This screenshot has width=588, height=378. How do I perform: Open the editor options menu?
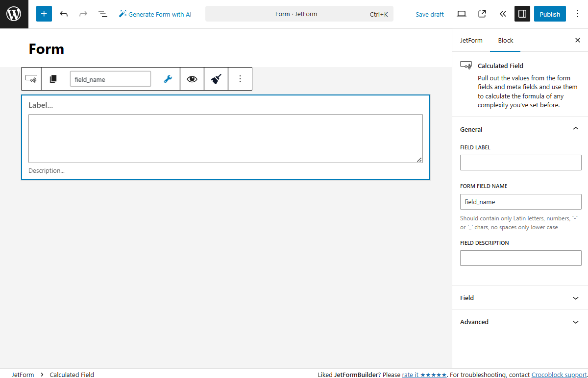pos(578,14)
